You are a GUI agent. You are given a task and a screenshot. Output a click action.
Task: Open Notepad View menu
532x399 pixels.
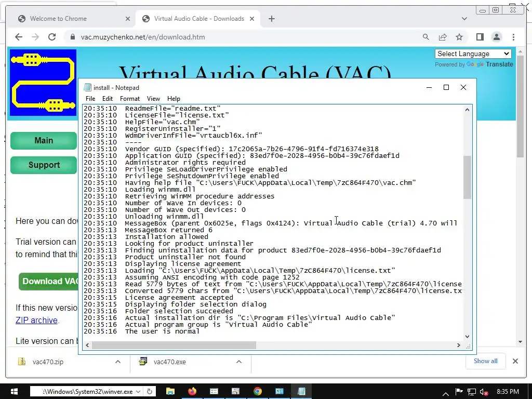pos(153,99)
